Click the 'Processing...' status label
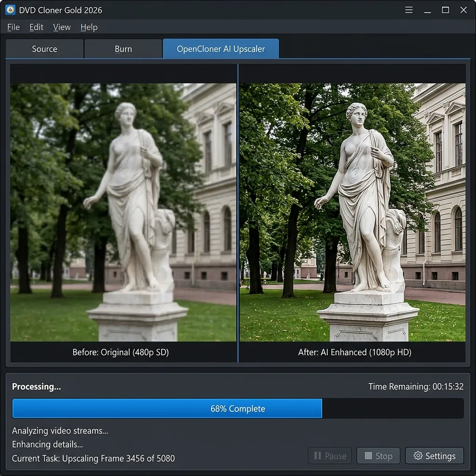This screenshot has width=476, height=476. pos(36,386)
